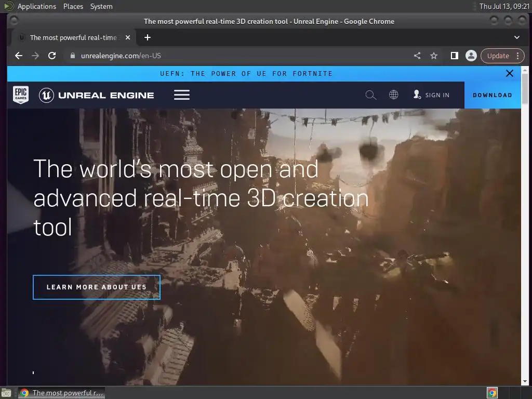
Task: Reload the current page
Action: 52,56
